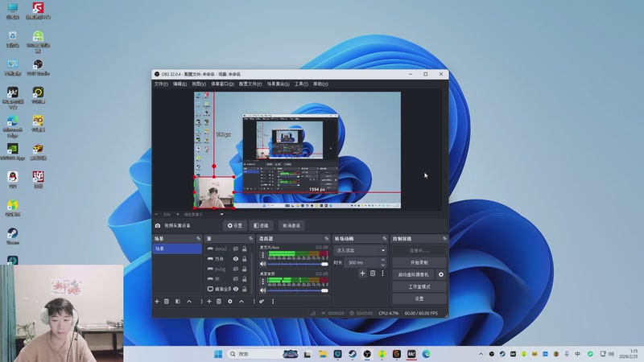Adjust the 桌面音频 volume slider
644x362 pixels.
tap(298, 290)
